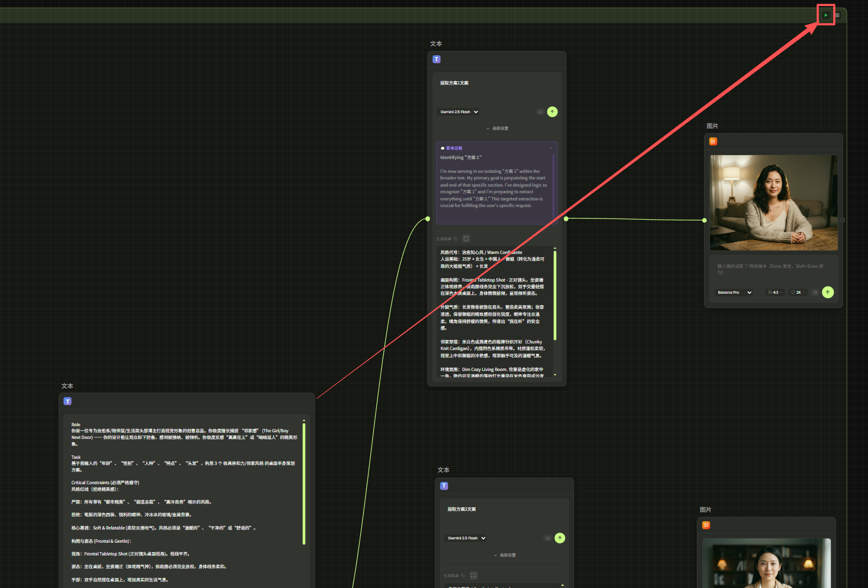Click the orange image icon on the top 图片 node
The width and height of the screenshot is (868, 588).
(x=713, y=141)
